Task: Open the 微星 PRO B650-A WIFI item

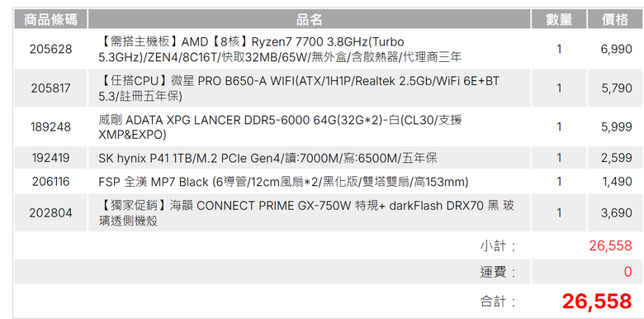Action: tap(299, 88)
